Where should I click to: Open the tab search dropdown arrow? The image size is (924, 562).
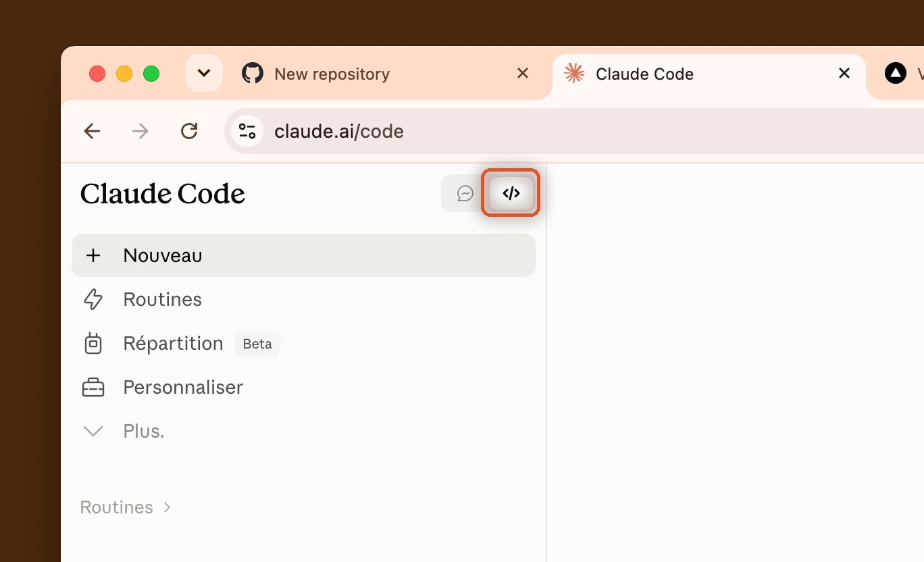point(204,73)
